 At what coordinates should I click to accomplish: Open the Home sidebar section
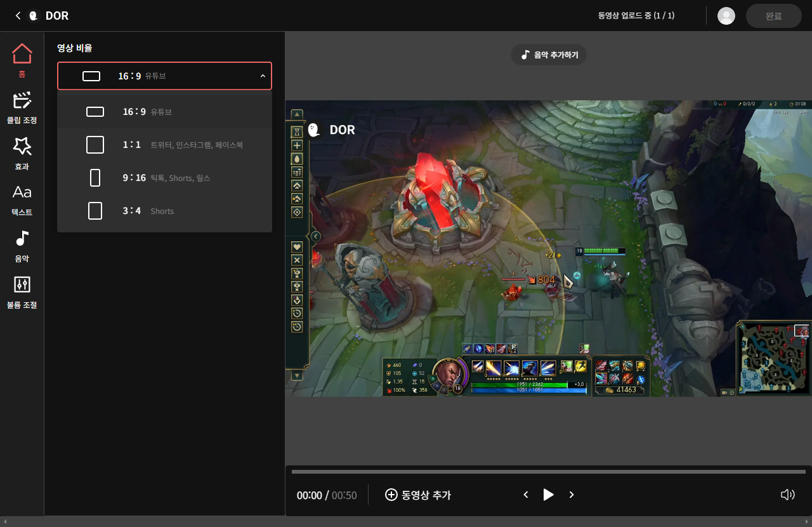coord(22,61)
